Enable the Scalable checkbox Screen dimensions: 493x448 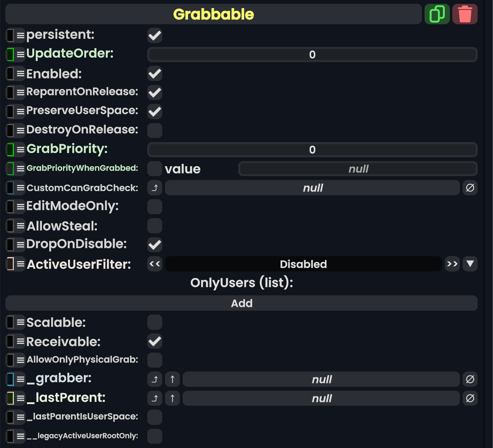pyautogui.click(x=155, y=322)
